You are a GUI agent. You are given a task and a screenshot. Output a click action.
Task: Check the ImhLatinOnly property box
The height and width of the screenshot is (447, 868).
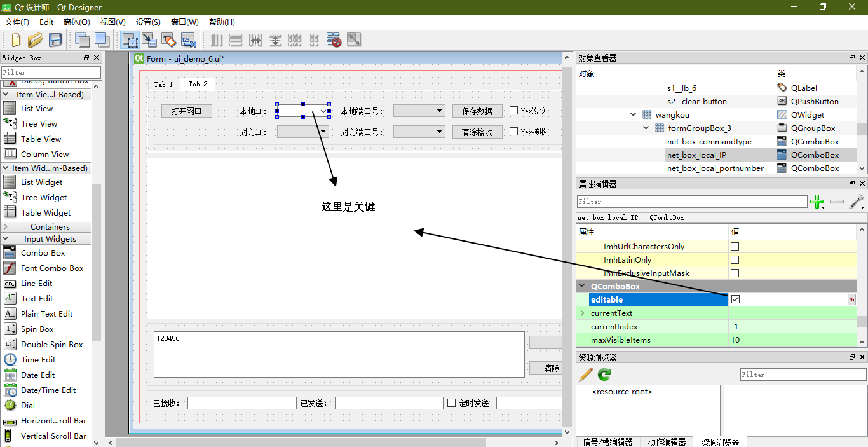735,259
